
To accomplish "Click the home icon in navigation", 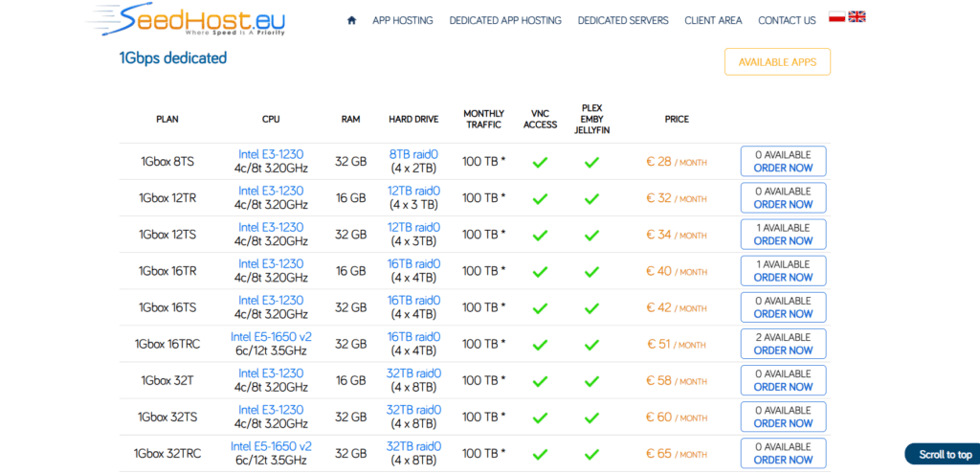I will 351,20.
